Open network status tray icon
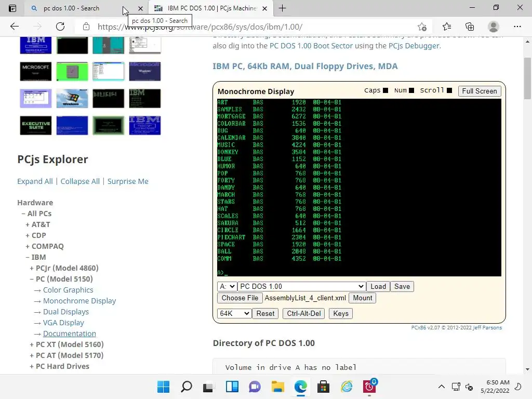This screenshot has width=532, height=399. (x=456, y=387)
